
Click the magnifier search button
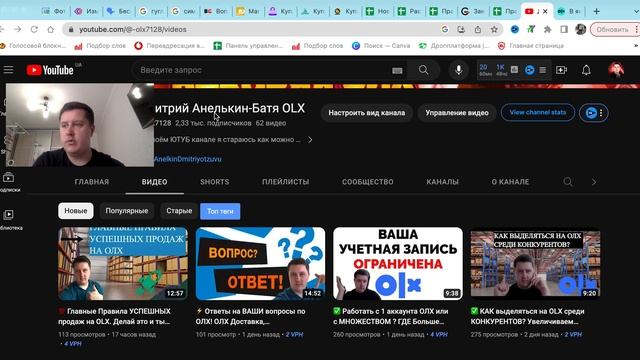(424, 70)
